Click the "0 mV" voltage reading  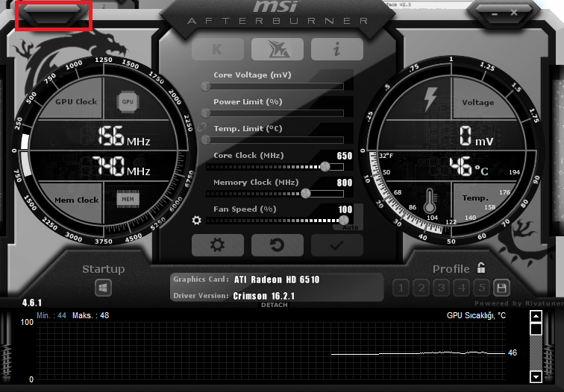point(476,136)
